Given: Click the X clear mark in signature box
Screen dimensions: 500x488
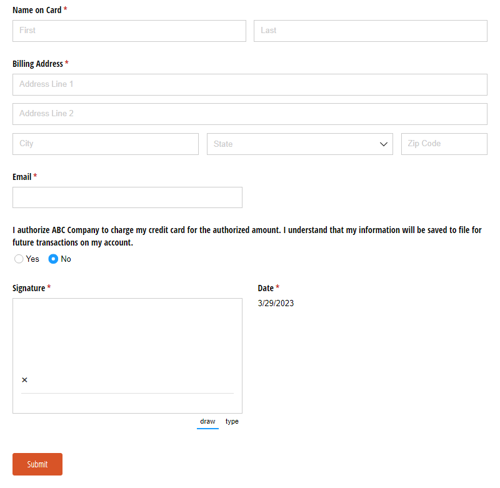Looking at the screenshot, I should pos(24,380).
